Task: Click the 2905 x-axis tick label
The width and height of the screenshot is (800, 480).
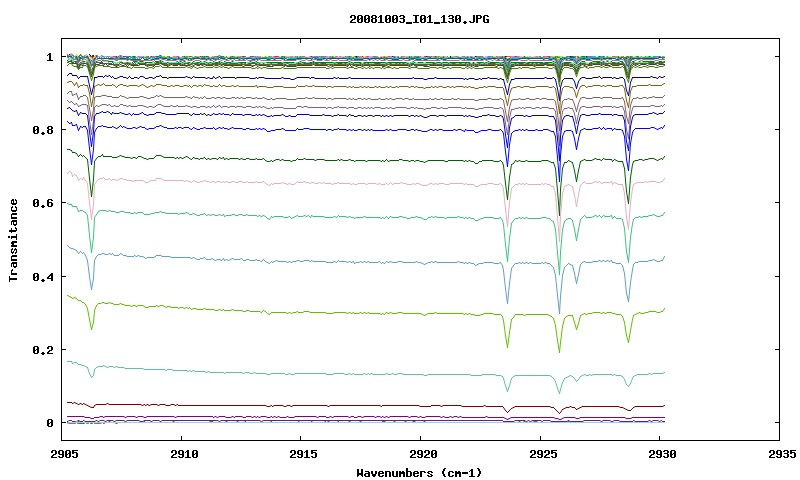Action: tap(65, 454)
